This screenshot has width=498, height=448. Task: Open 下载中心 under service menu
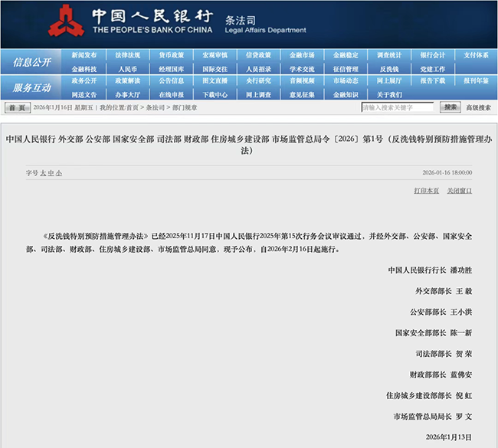pos(215,95)
